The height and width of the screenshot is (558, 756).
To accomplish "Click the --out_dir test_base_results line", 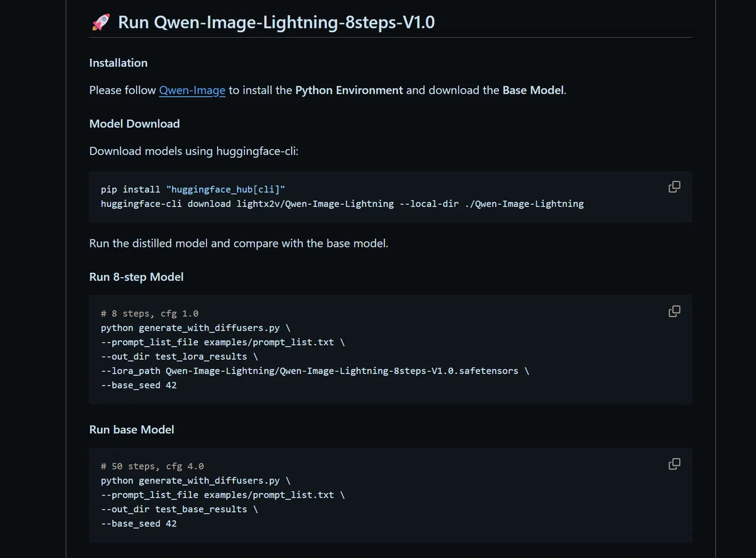I will click(180, 509).
